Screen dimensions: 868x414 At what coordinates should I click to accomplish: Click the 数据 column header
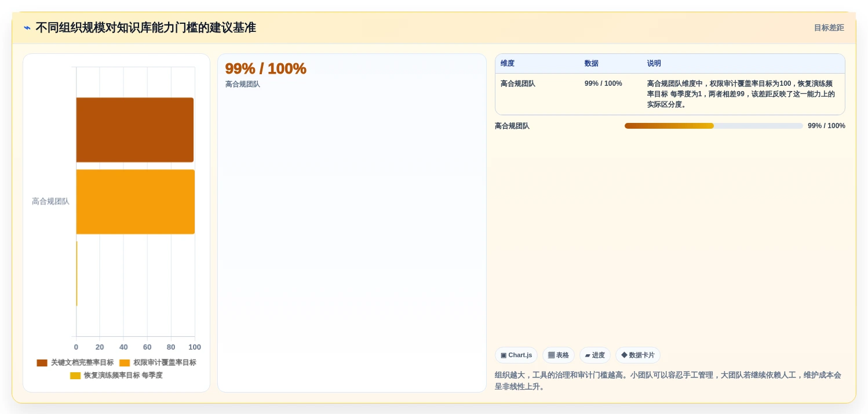point(592,64)
